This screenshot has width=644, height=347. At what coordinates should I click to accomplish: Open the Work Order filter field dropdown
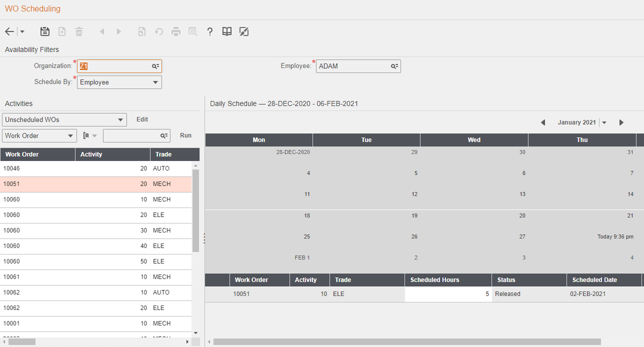(70, 135)
